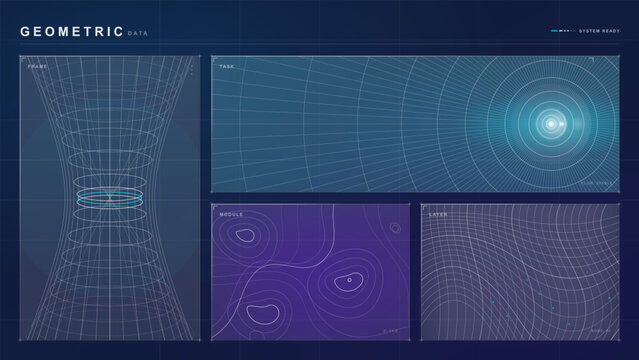Click the GEOMETRIC title

pyautogui.click(x=72, y=32)
